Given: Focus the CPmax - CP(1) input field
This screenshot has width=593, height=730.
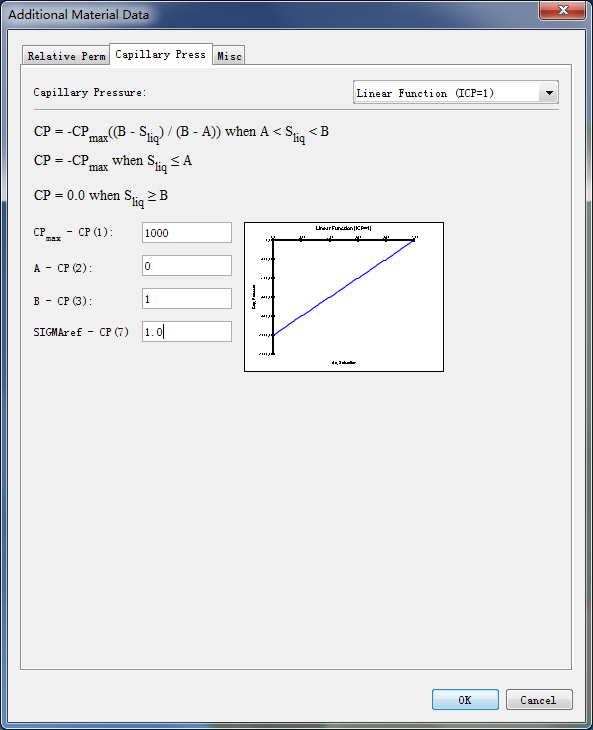Looking at the screenshot, I should coord(187,232).
